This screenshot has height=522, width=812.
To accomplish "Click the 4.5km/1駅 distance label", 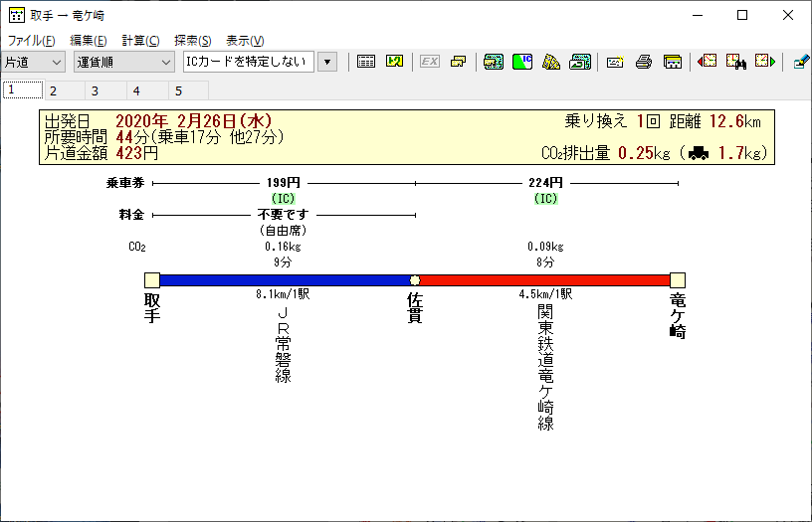I will click(x=545, y=294).
